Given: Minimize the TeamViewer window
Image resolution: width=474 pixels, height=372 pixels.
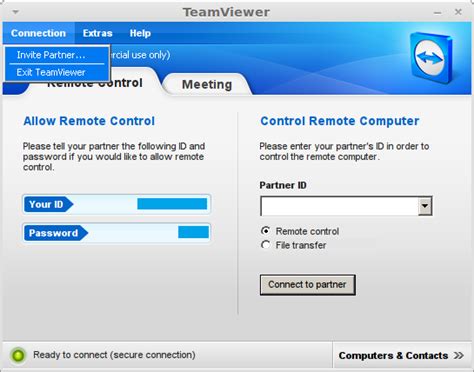Looking at the screenshot, I should (x=437, y=12).
